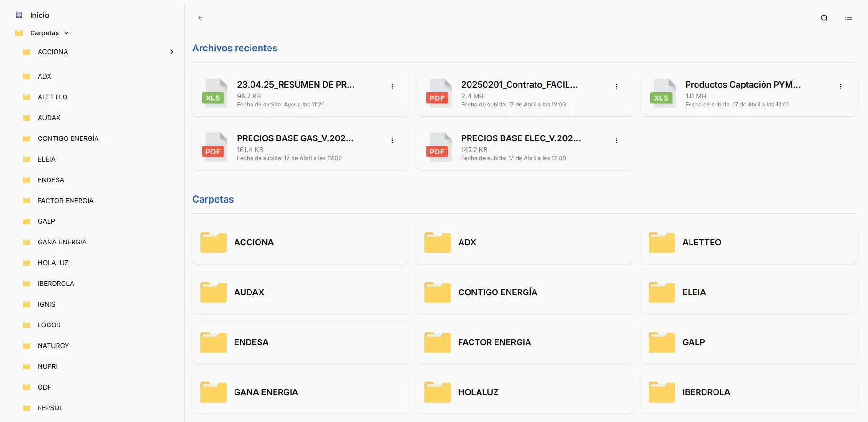Open the Productos Captación XLS file

pos(742,85)
